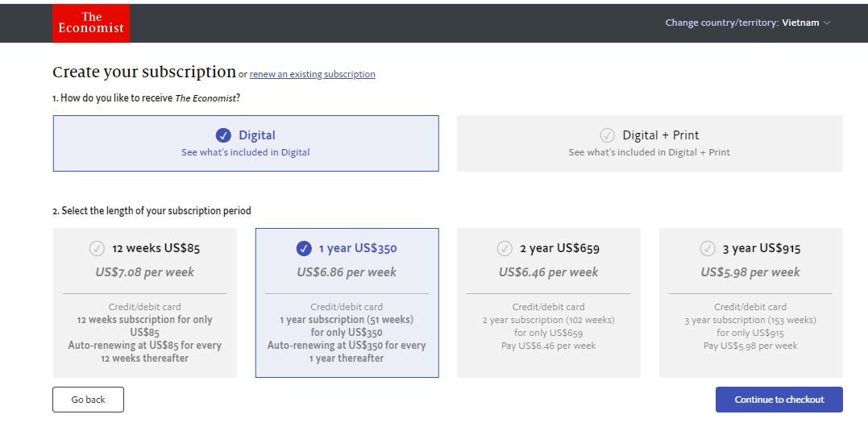The height and width of the screenshot is (431, 868).
Task: Choose the 1 year US$350 radio option
Action: tap(304, 248)
